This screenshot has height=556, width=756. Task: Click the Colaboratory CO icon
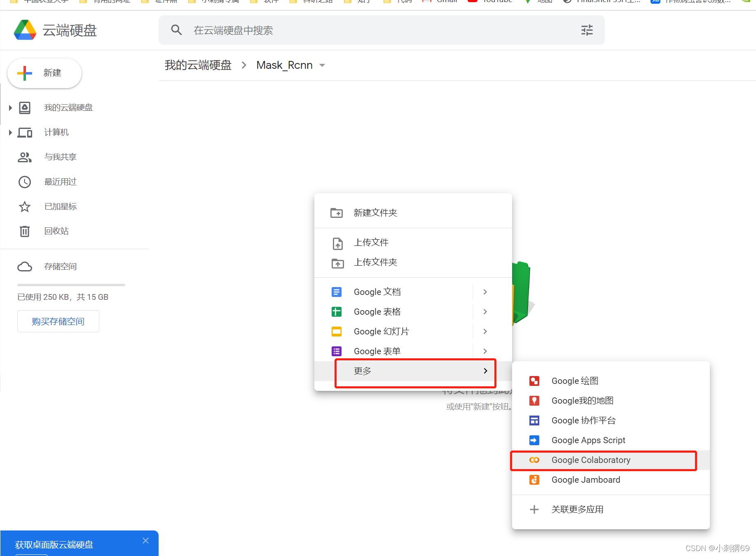coord(534,460)
